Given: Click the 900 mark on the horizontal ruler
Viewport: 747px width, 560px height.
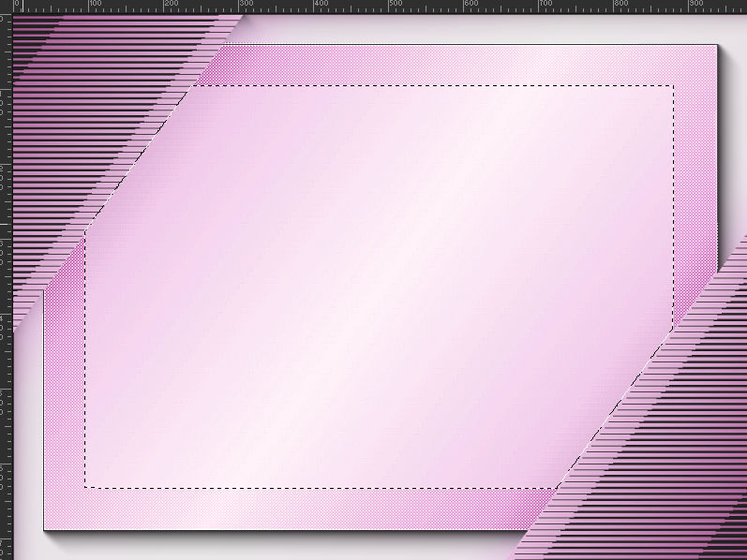Looking at the screenshot, I should click(x=691, y=6).
